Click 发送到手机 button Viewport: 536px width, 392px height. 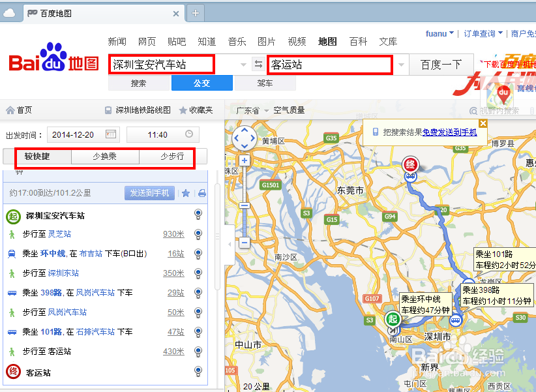pos(149,193)
